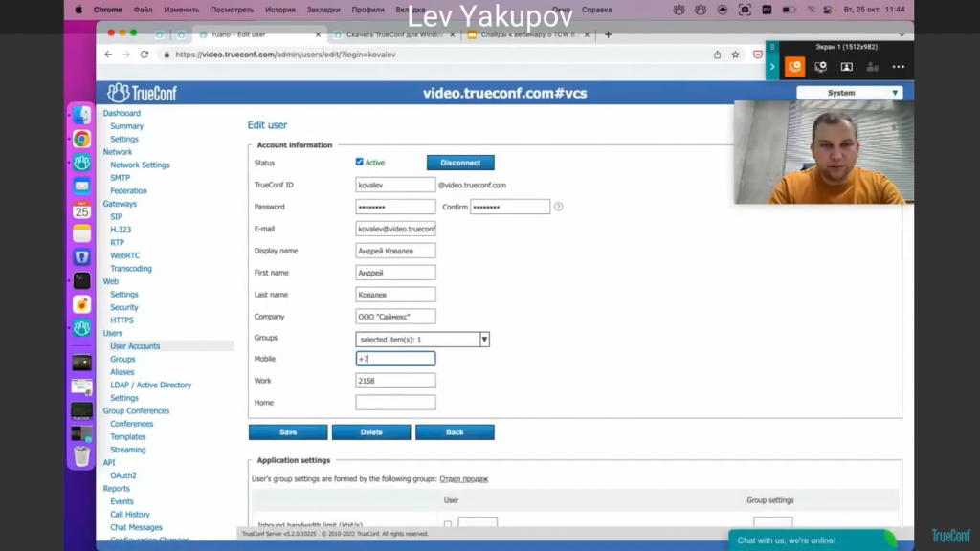This screenshot has width=980, height=551.
Task: Go to the SMTP settings page
Action: (x=120, y=178)
